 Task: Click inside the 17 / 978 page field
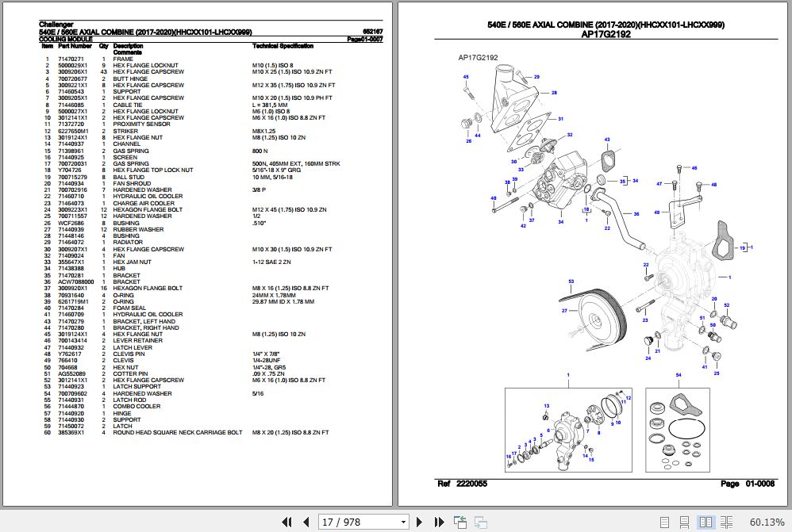[349, 522]
